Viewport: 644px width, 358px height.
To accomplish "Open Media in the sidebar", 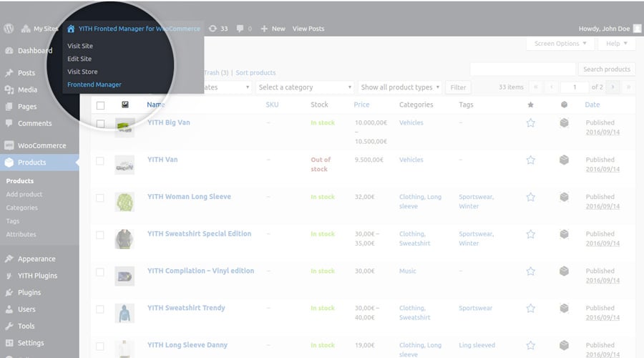I will click(21, 89).
